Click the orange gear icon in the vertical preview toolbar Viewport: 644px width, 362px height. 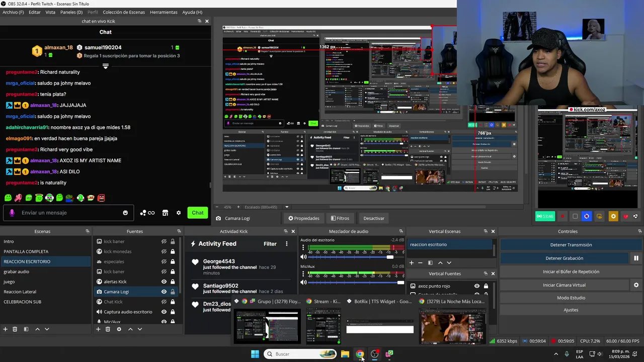(613, 216)
